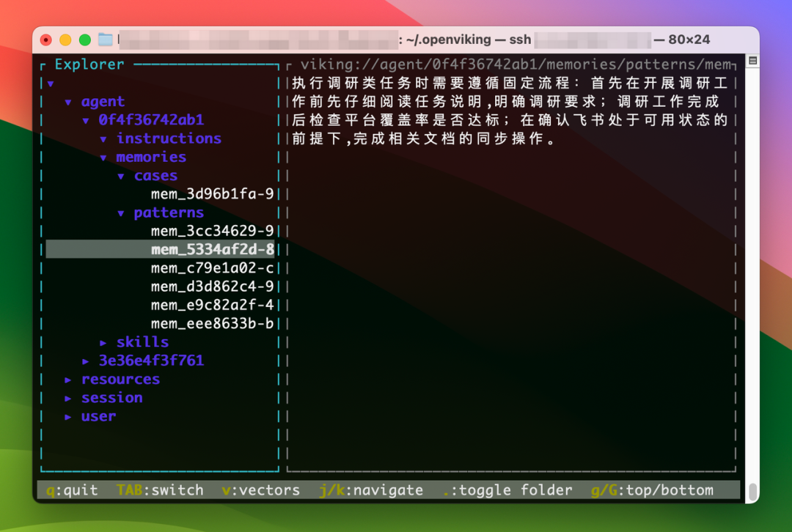Select the user folder label
Screen dimensions: 792x532
coord(98,416)
